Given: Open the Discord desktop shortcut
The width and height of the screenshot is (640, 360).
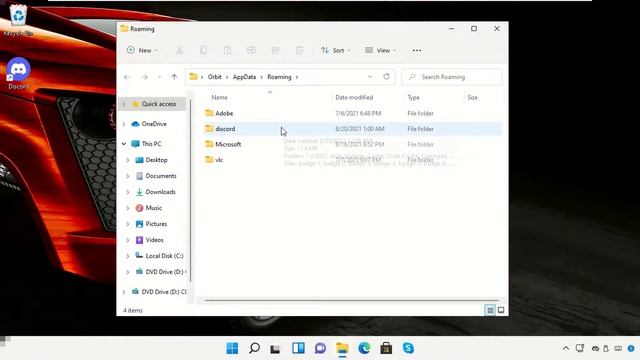Looking at the screenshot, I should 18,73.
